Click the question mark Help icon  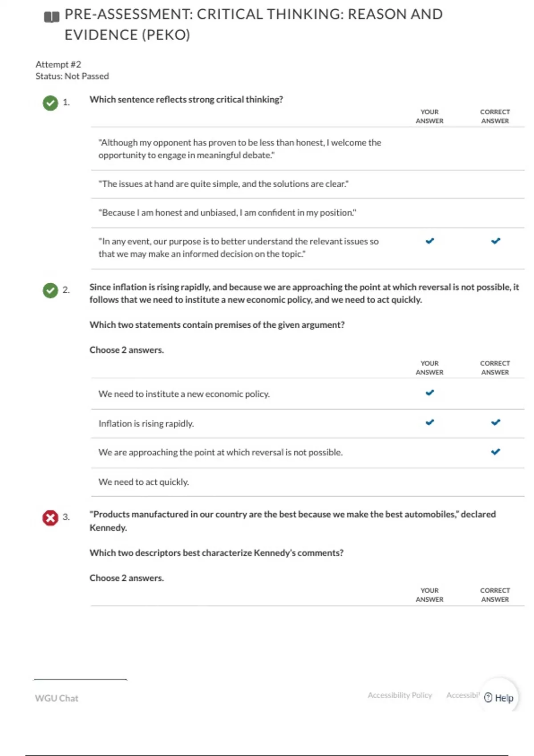488,698
